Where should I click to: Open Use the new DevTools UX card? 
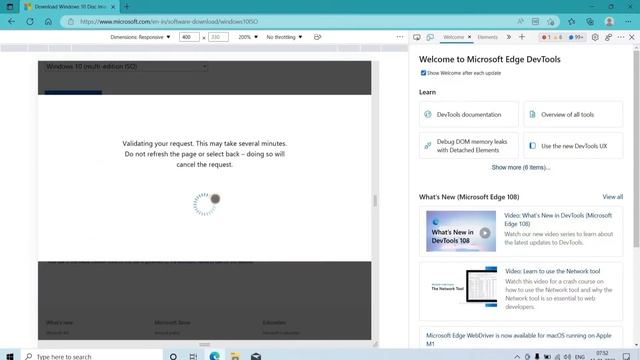[573, 146]
